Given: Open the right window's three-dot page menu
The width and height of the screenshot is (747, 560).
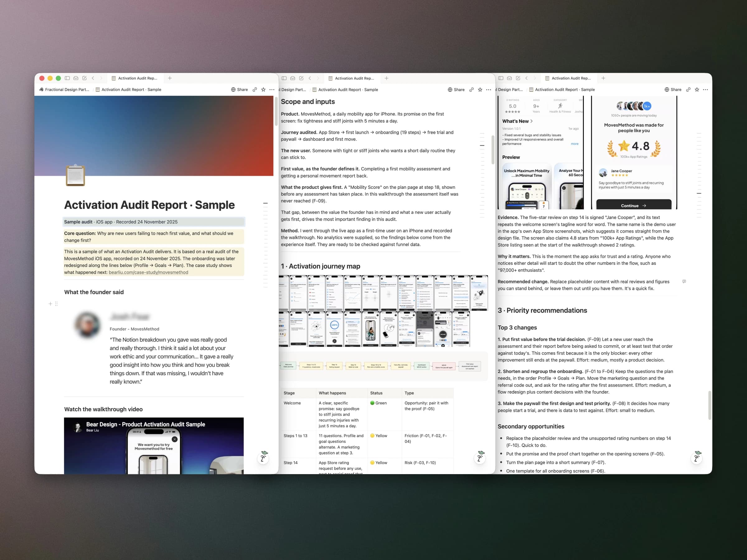Looking at the screenshot, I should 706,90.
